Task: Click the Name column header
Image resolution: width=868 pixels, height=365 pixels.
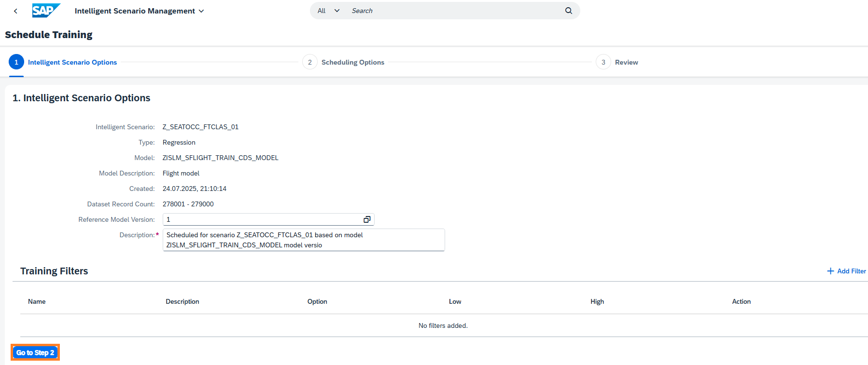Action: click(x=37, y=301)
